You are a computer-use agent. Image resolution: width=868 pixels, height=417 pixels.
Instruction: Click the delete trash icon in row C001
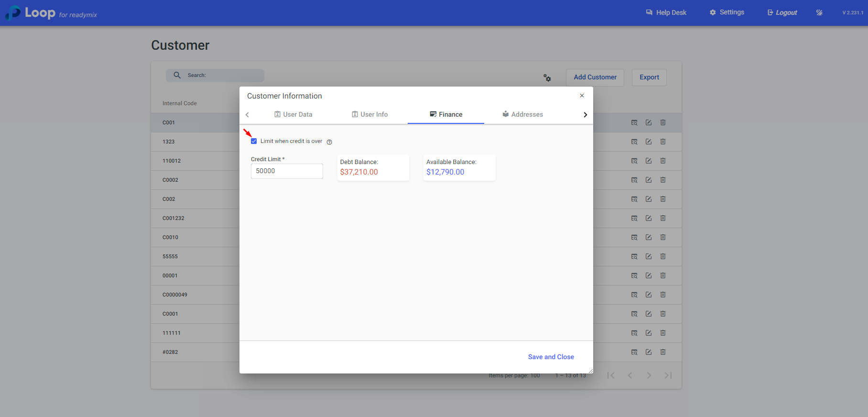pyautogui.click(x=663, y=122)
